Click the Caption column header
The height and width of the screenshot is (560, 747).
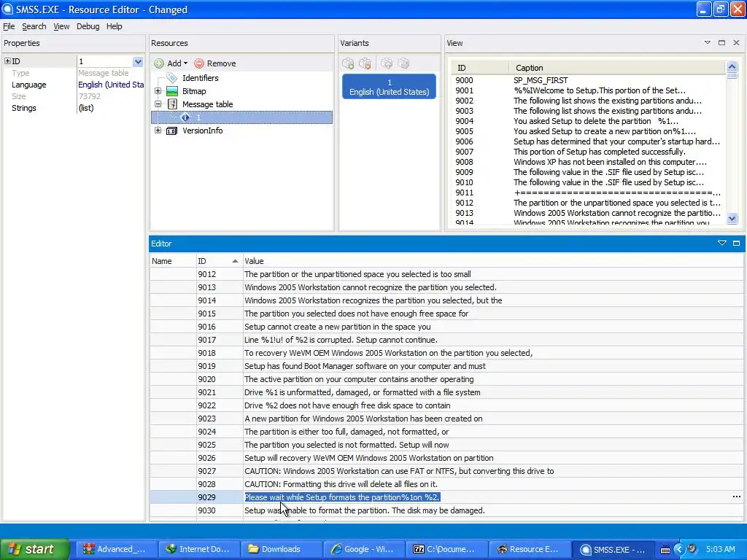click(616, 68)
